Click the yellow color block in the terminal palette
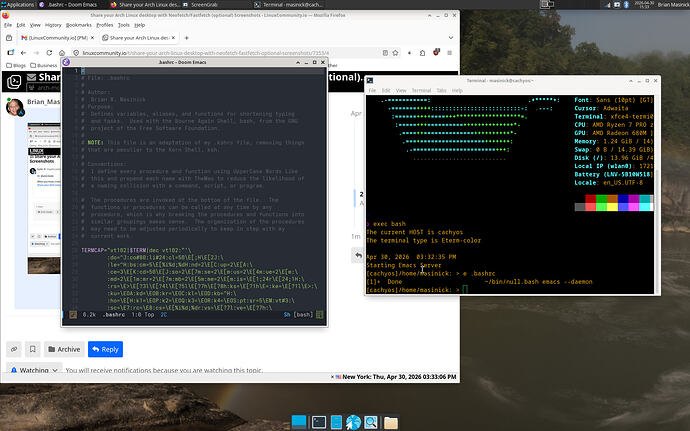 [612, 207]
